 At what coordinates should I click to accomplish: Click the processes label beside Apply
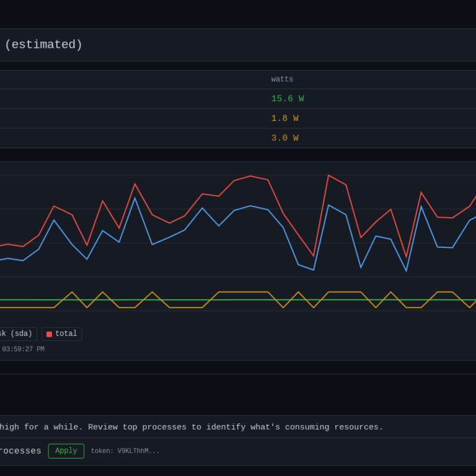point(20,451)
